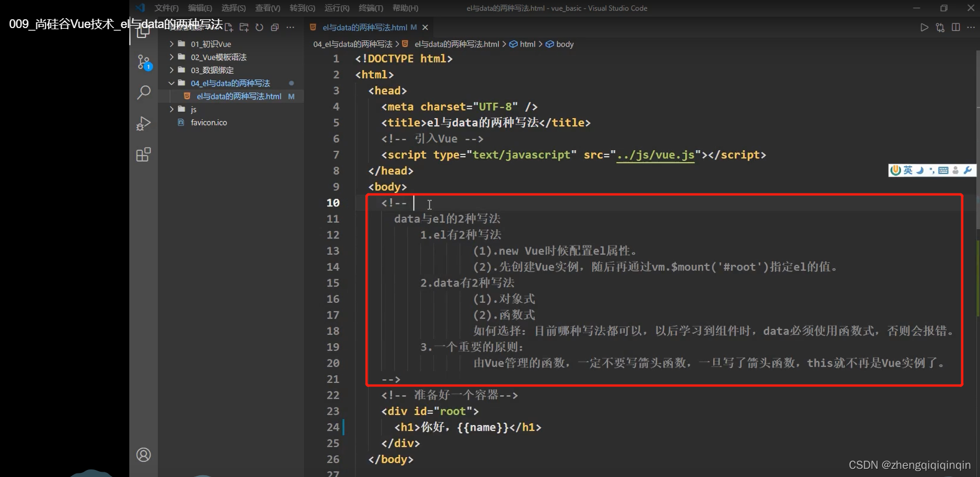980x477 pixels.
Task: Click line number 24 in gutter
Action: pyautogui.click(x=333, y=427)
